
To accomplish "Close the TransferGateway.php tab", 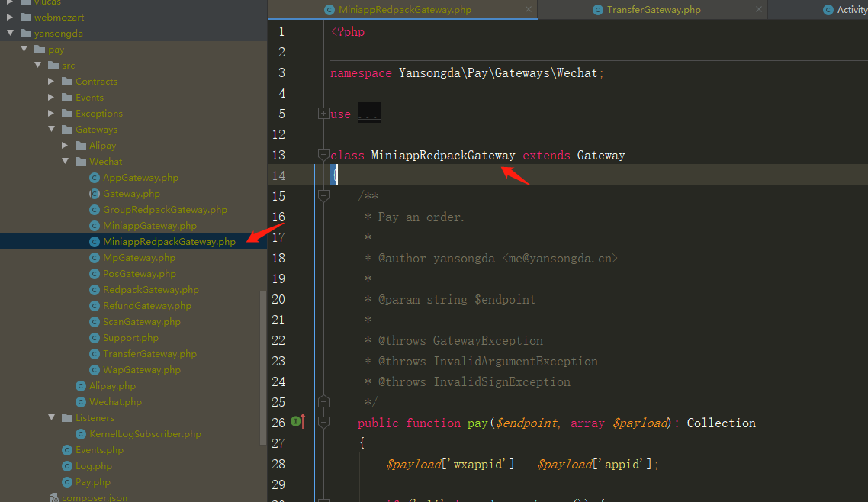I will pos(759,9).
